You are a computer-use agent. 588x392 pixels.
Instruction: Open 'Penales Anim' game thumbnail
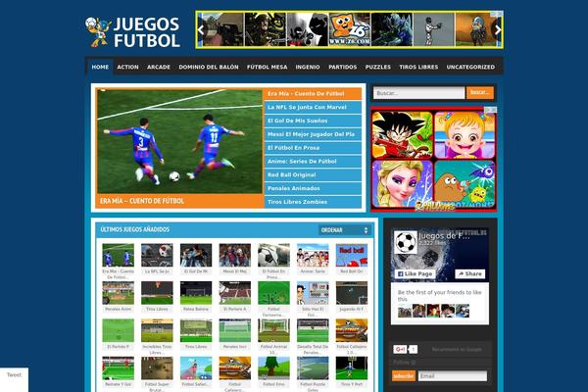click(x=119, y=293)
